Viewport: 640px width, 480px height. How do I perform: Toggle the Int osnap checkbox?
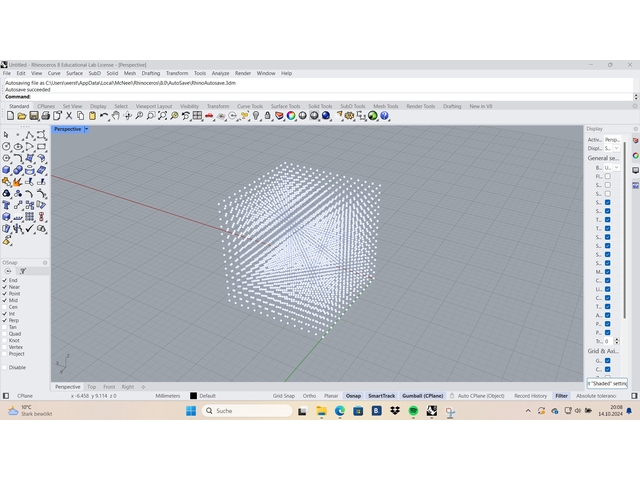click(x=5, y=314)
